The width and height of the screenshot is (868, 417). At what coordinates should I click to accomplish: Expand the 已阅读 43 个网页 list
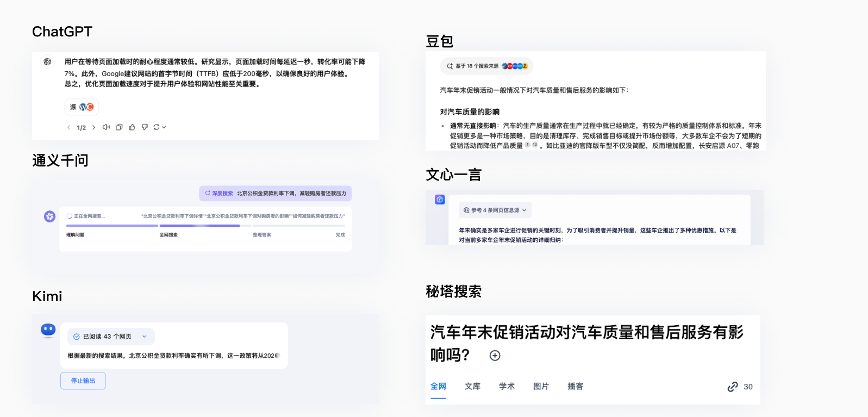point(144,337)
